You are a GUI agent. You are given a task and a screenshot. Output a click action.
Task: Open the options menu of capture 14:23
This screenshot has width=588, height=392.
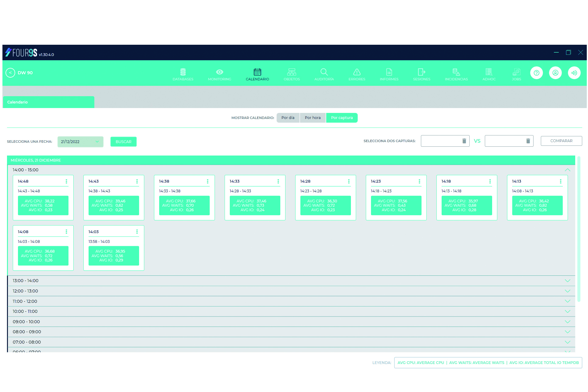click(x=419, y=181)
